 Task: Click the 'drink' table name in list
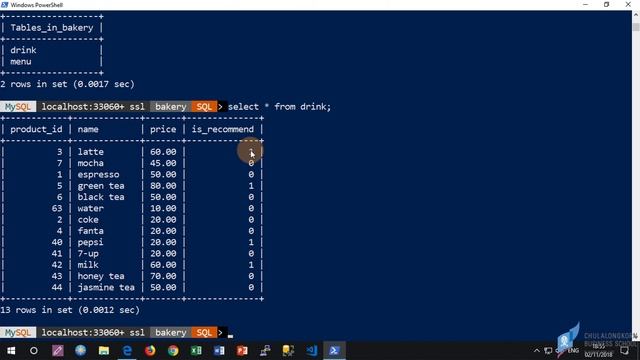tap(23, 50)
